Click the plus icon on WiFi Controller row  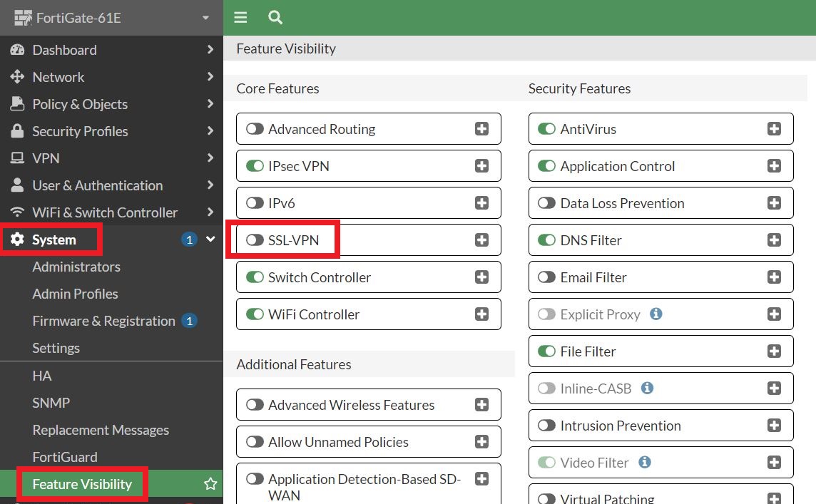click(x=481, y=314)
